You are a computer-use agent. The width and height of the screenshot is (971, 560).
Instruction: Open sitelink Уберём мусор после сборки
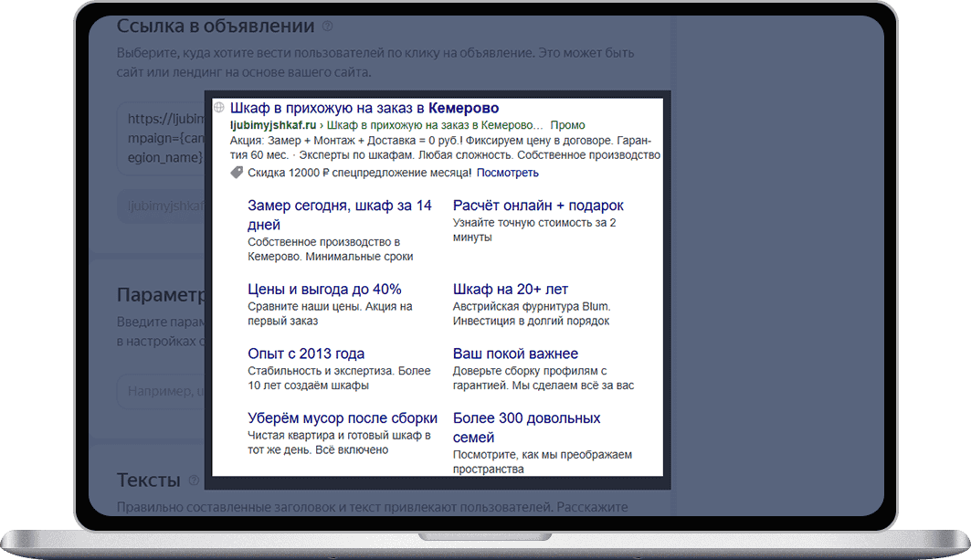342,417
